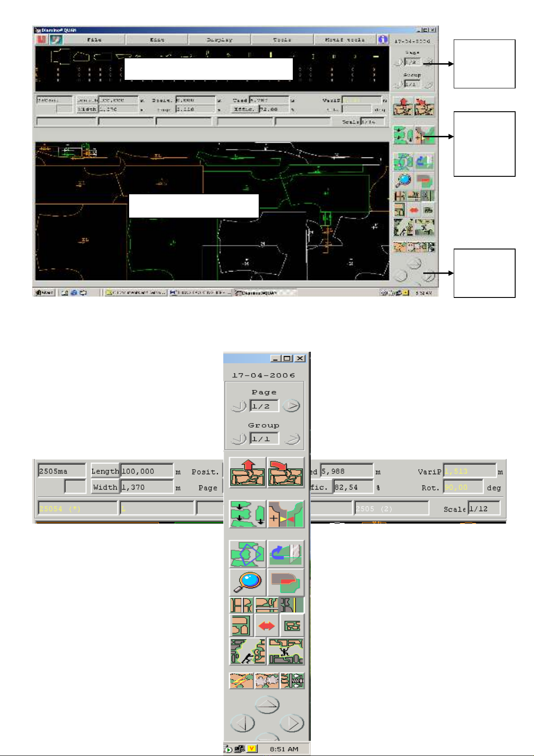This screenshot has width=534, height=756.
Task: Open the File menu
Action: (94, 40)
